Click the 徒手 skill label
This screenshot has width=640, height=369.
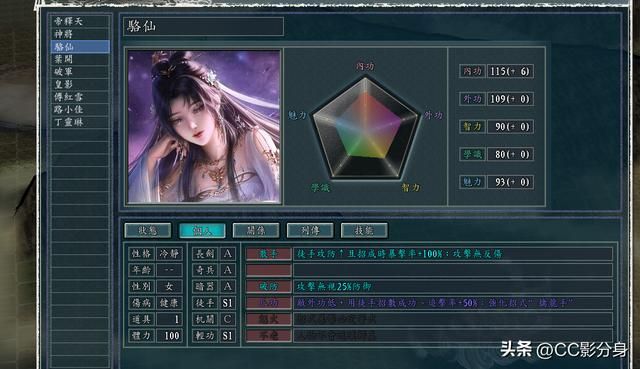205,303
